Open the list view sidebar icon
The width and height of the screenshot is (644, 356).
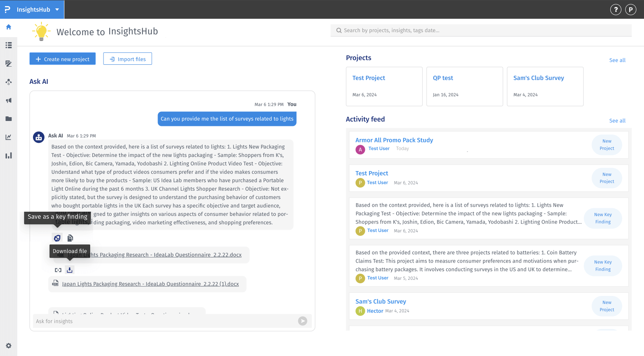pyautogui.click(x=8, y=45)
